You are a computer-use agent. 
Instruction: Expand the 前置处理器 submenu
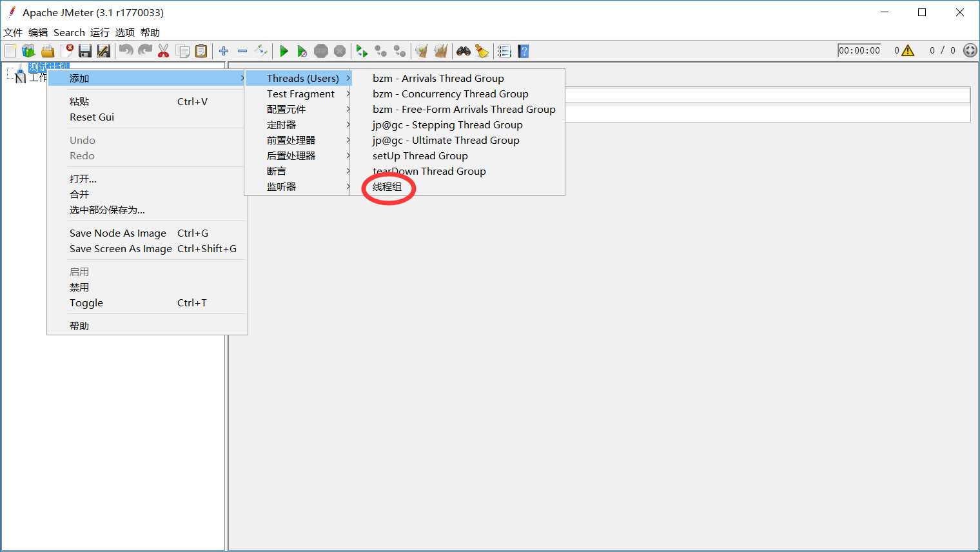point(299,140)
